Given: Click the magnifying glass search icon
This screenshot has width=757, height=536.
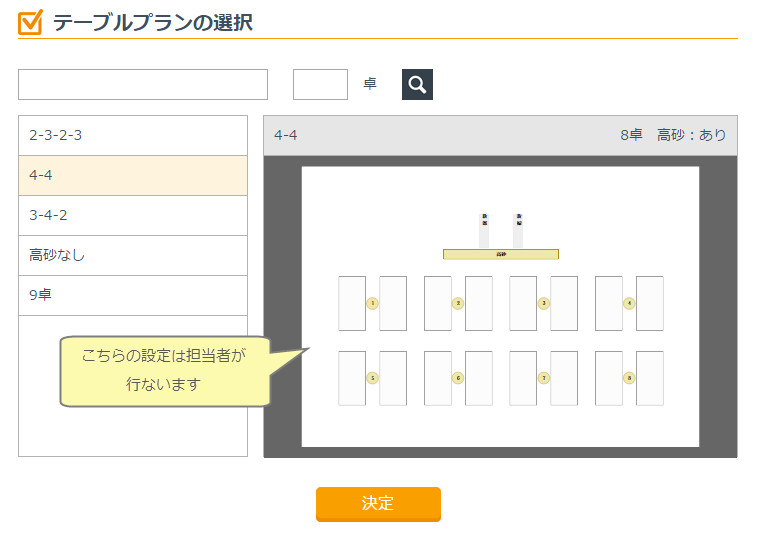Looking at the screenshot, I should (417, 85).
